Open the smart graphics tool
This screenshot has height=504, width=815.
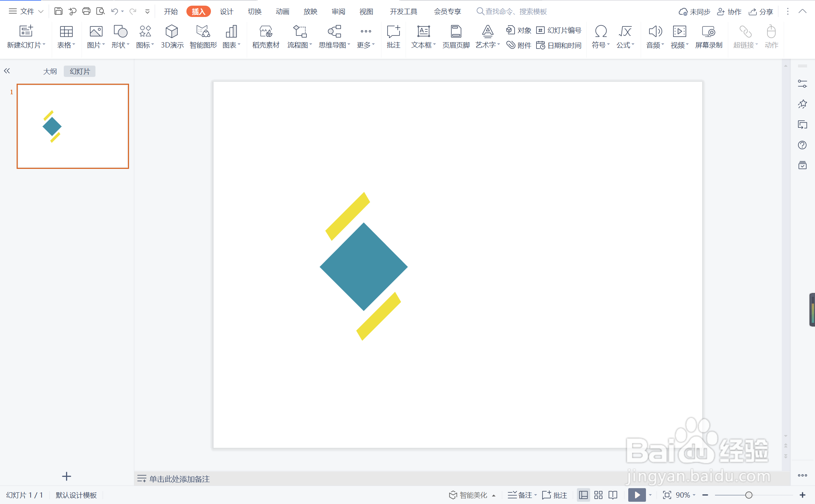click(203, 37)
